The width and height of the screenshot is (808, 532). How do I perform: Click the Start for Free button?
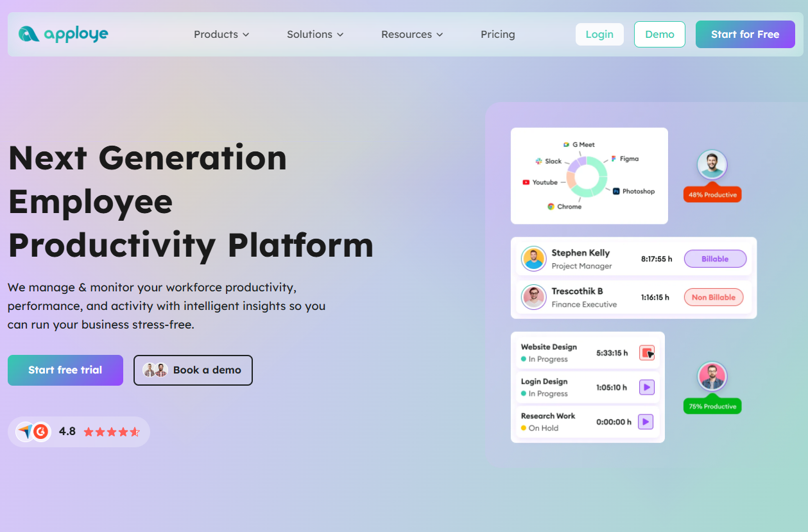(745, 34)
